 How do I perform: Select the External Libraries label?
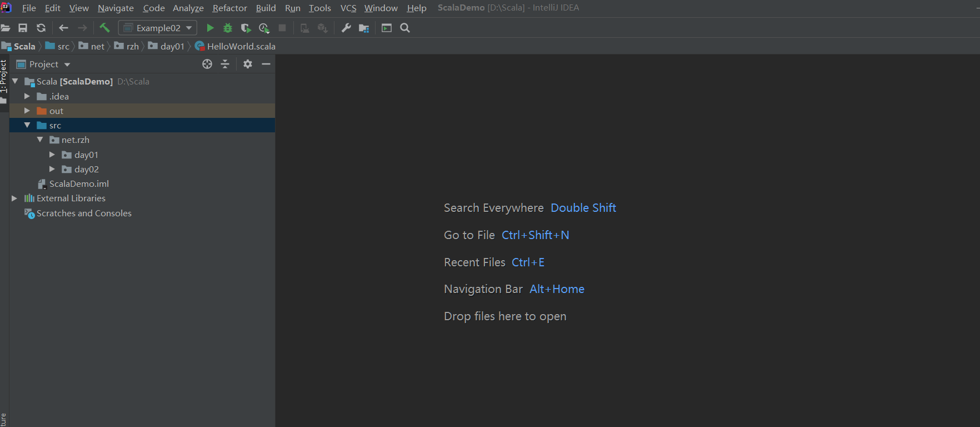tap(71, 198)
